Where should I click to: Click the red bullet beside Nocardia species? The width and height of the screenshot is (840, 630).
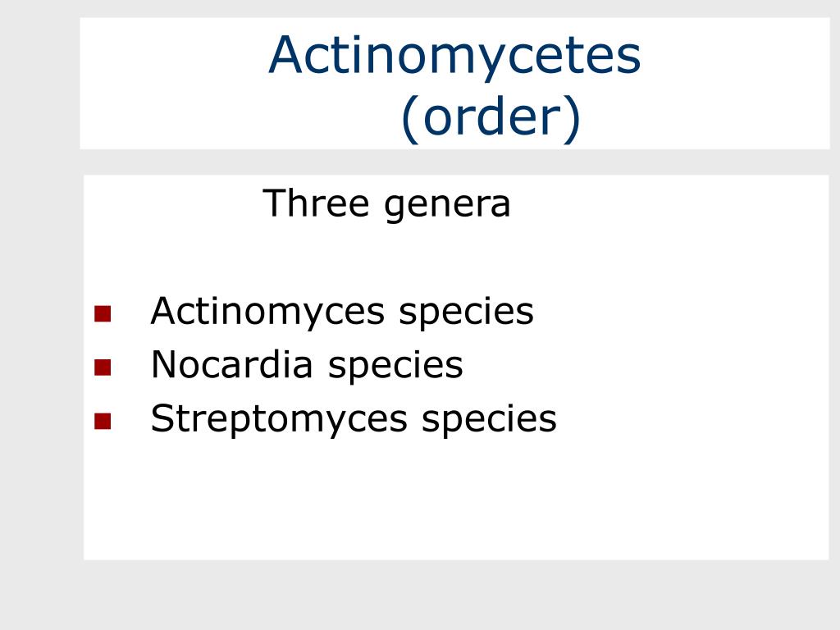[103, 367]
